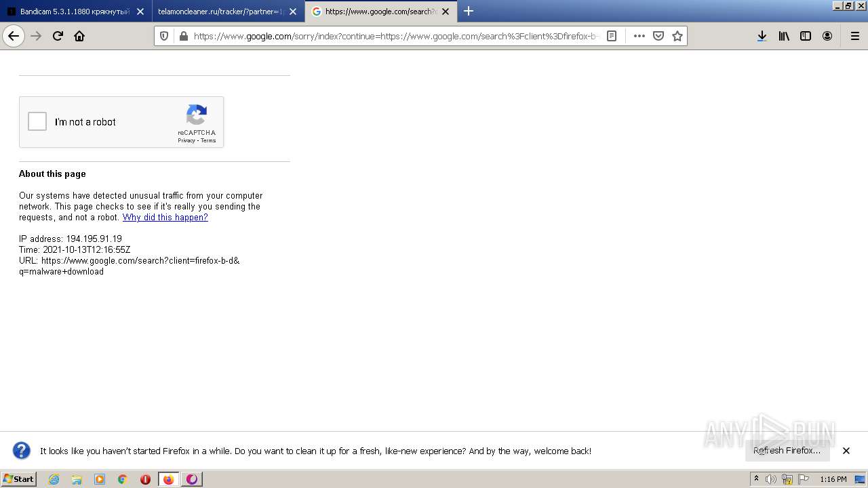Click the Refresh Firefox button
The width and height of the screenshot is (868, 488).
(x=787, y=451)
